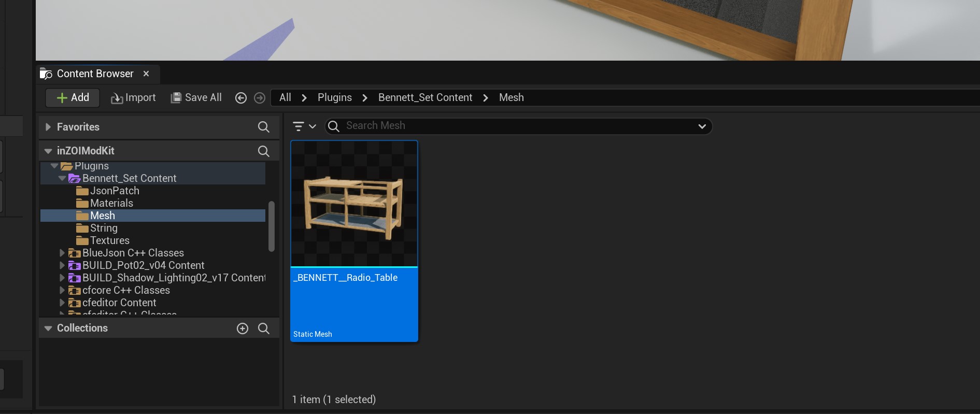Expand BlueJson C++ Classes
Image resolution: width=980 pixels, height=414 pixels.
[x=62, y=253]
